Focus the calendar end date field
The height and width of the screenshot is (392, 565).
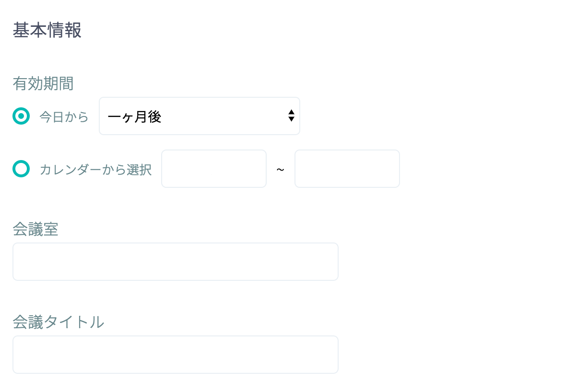(347, 169)
